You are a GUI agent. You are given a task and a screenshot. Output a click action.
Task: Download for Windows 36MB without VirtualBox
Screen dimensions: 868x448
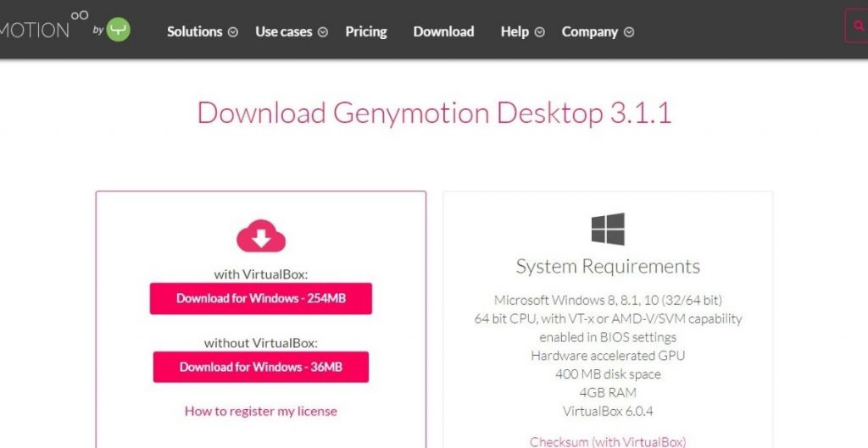[x=261, y=368]
